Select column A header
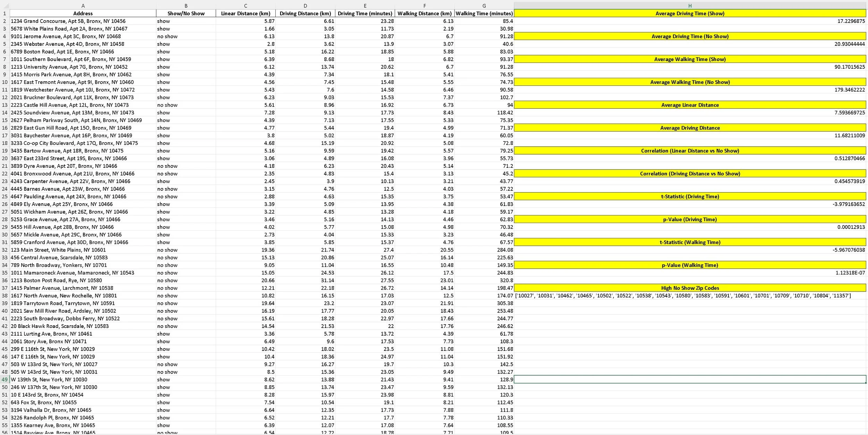 coord(83,6)
